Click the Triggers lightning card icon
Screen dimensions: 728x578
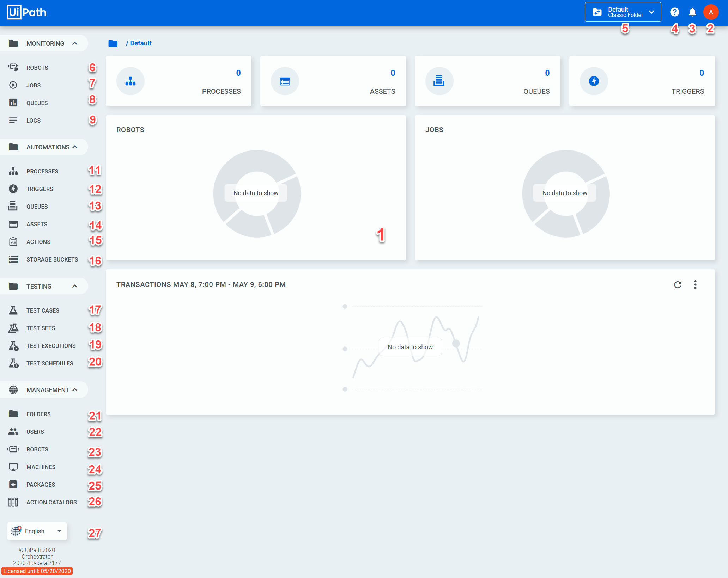coord(594,81)
